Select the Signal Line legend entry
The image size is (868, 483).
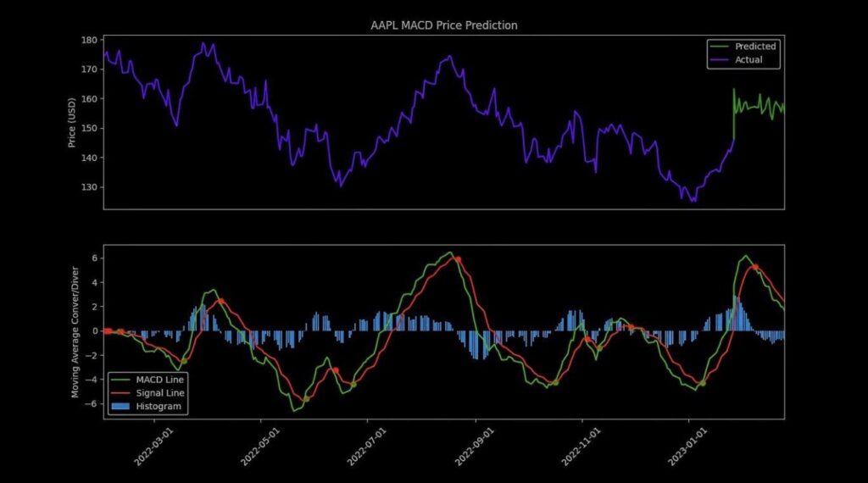(x=147, y=393)
